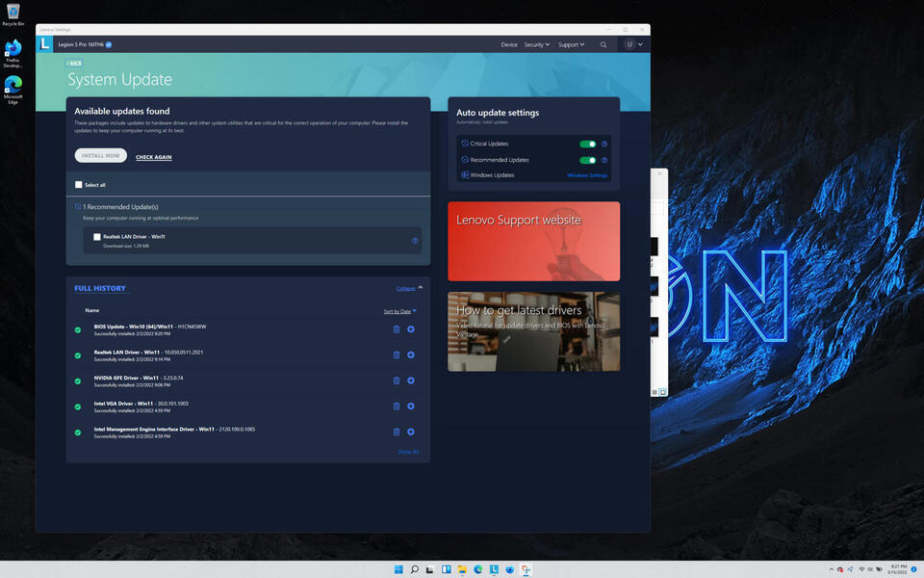
Task: Expand the user account dropdown arrow
Action: pyautogui.click(x=641, y=45)
